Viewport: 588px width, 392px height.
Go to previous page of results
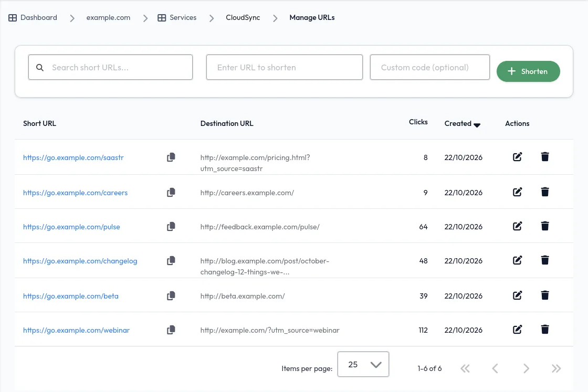pos(495,368)
